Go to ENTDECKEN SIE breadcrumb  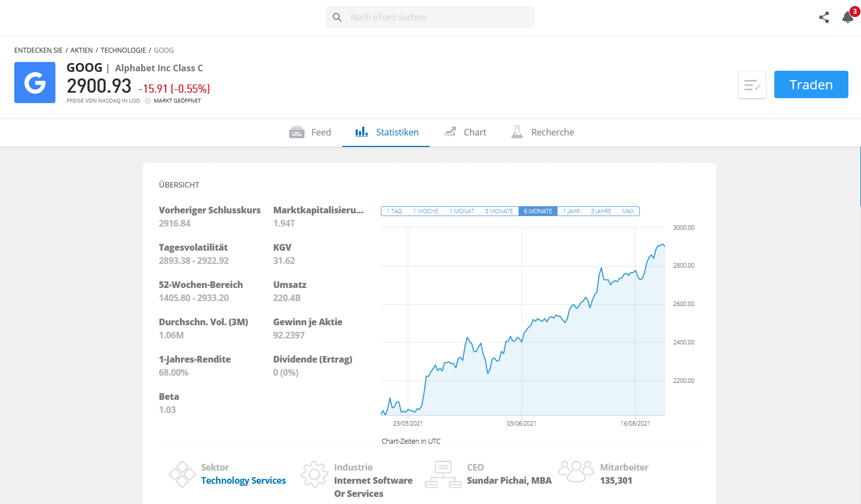point(38,50)
